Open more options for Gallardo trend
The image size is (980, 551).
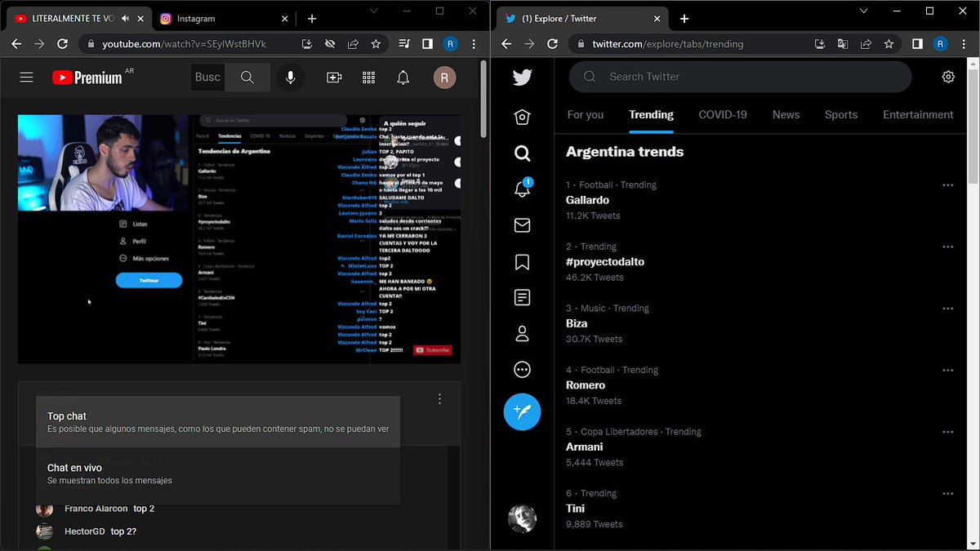coord(948,185)
